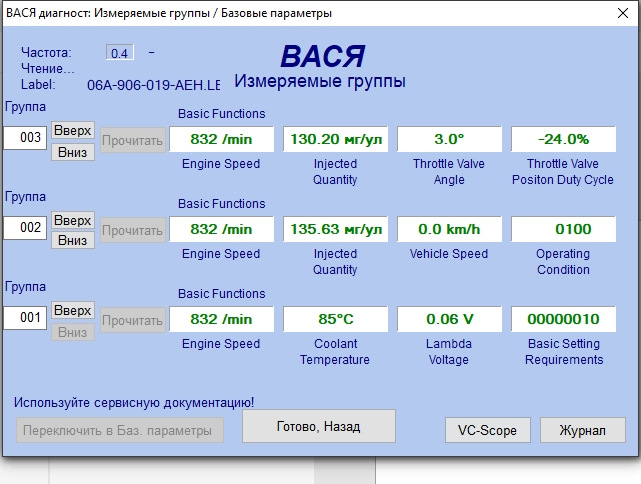Click the 00000010 basic setting value
Image resolution: width=641 pixels, height=484 pixels.
pos(563,319)
